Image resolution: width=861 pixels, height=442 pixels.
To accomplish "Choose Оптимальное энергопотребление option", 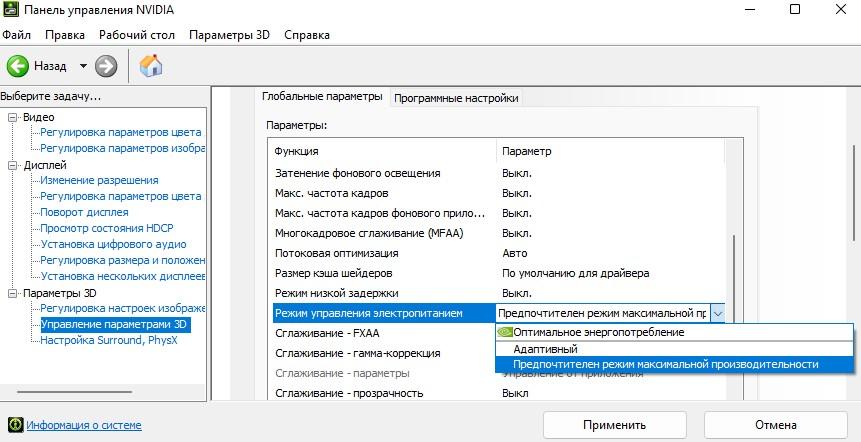I will pos(675,332).
